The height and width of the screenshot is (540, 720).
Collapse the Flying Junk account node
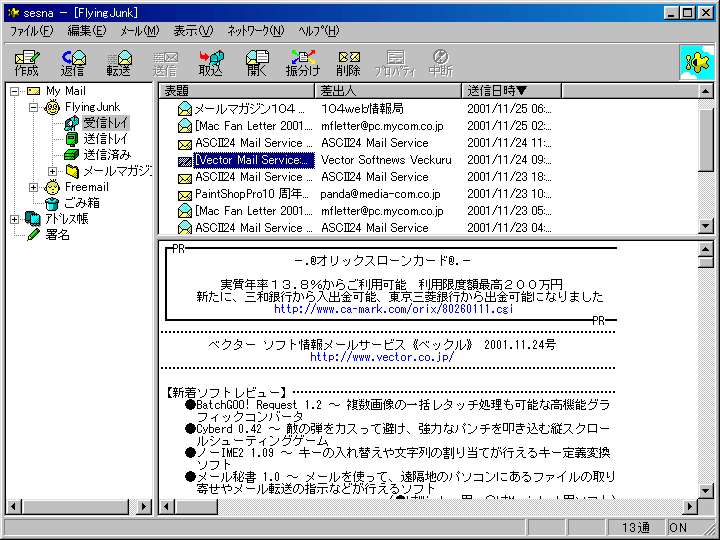(x=34, y=107)
